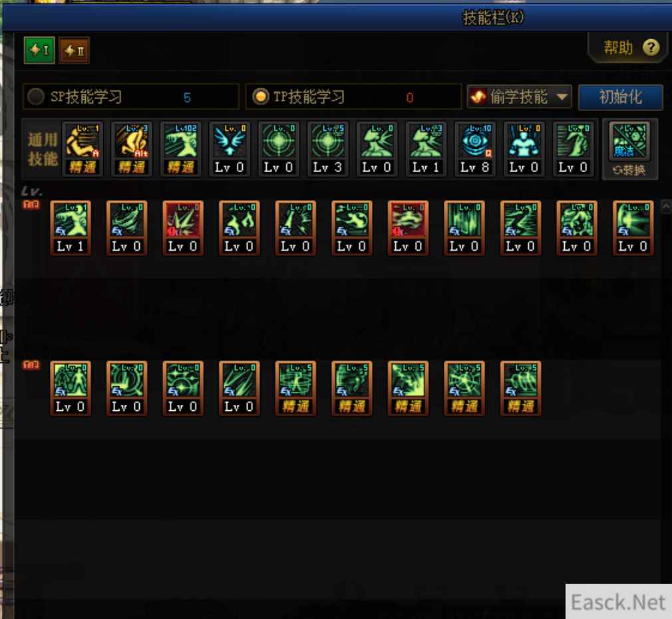Select the first TP skill showing Lv 1
672x619 pixels.
(x=71, y=228)
